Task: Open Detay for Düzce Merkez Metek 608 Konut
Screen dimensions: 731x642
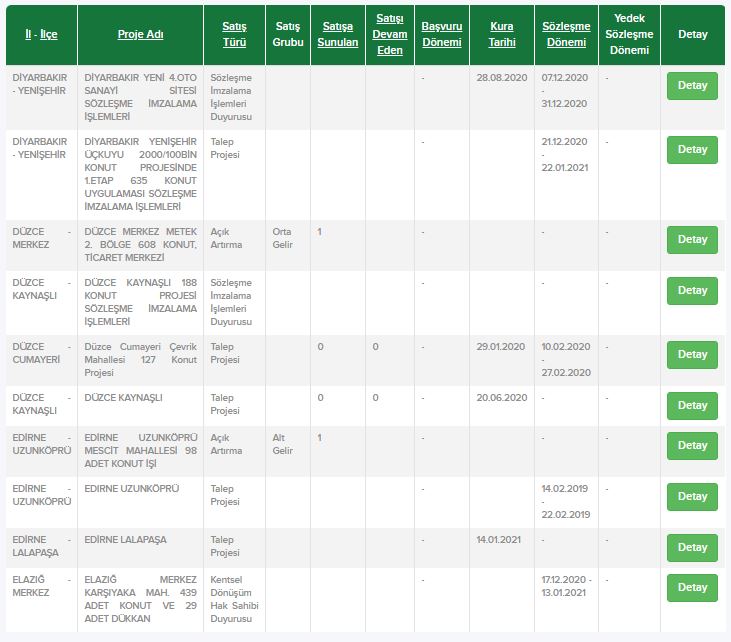Action: 692,240
